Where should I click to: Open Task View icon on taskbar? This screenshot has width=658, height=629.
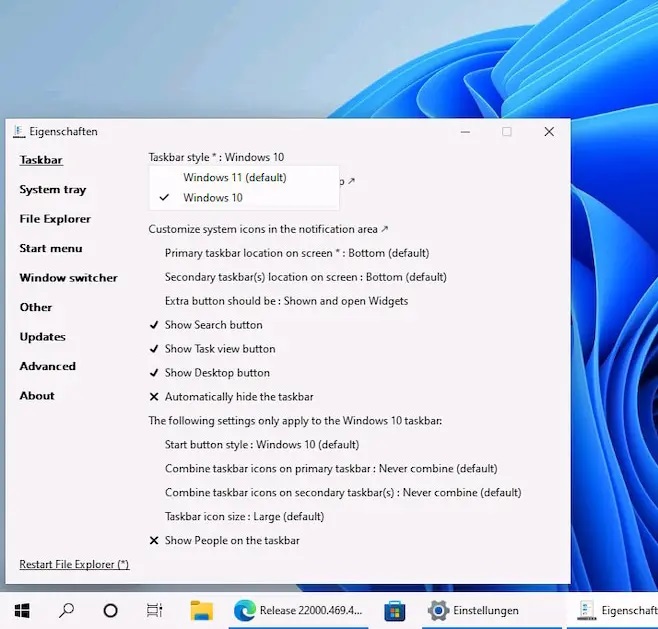coord(154,610)
